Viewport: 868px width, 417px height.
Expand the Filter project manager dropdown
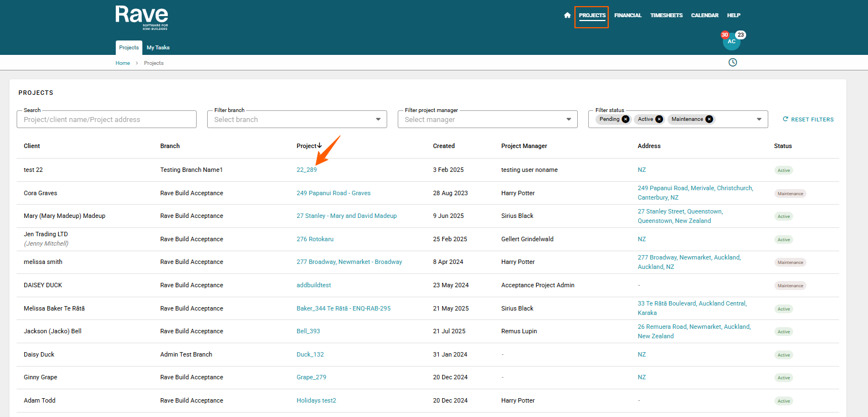coord(568,119)
